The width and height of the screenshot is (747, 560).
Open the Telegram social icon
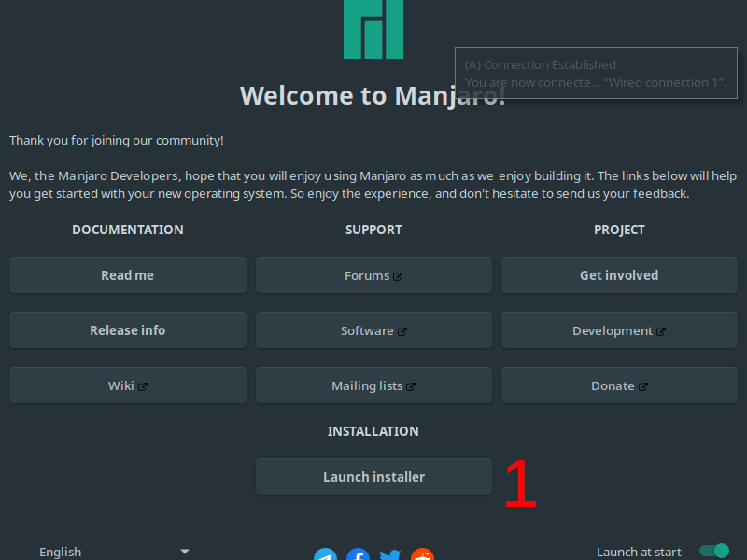pyautogui.click(x=325, y=555)
